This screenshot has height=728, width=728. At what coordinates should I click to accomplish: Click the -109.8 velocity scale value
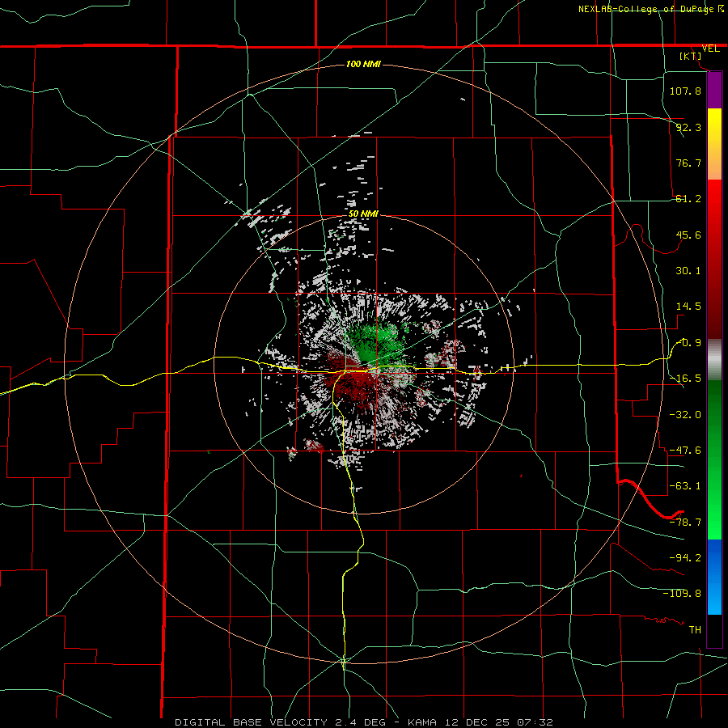click(x=682, y=594)
